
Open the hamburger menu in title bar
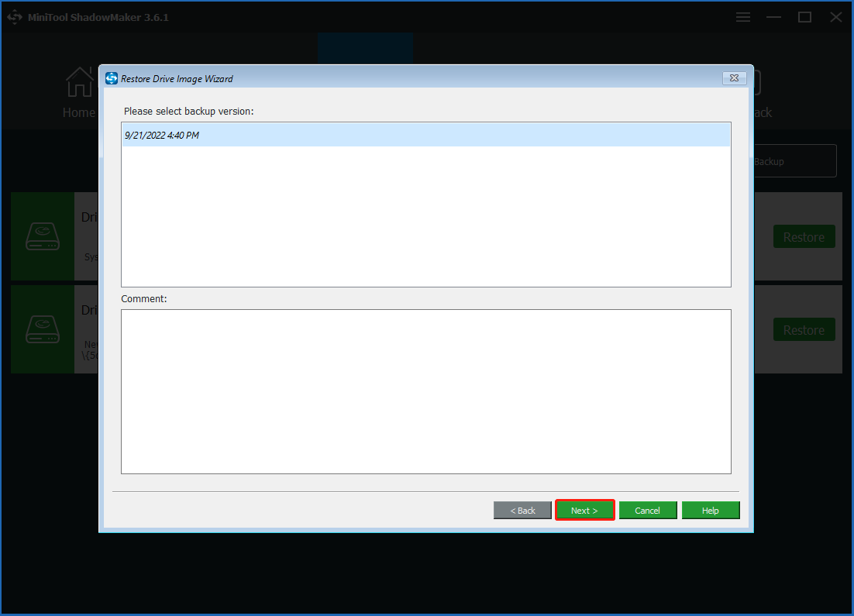click(743, 17)
